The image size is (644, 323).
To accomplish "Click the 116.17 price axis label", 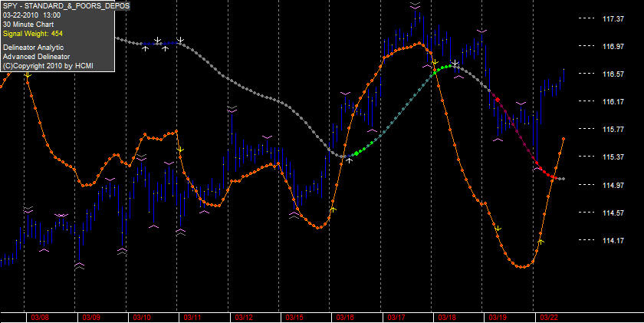I will 613,101.
